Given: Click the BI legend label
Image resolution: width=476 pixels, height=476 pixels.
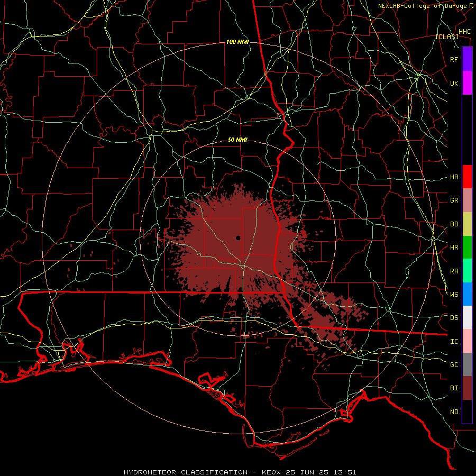Looking at the screenshot, I should tap(454, 388).
